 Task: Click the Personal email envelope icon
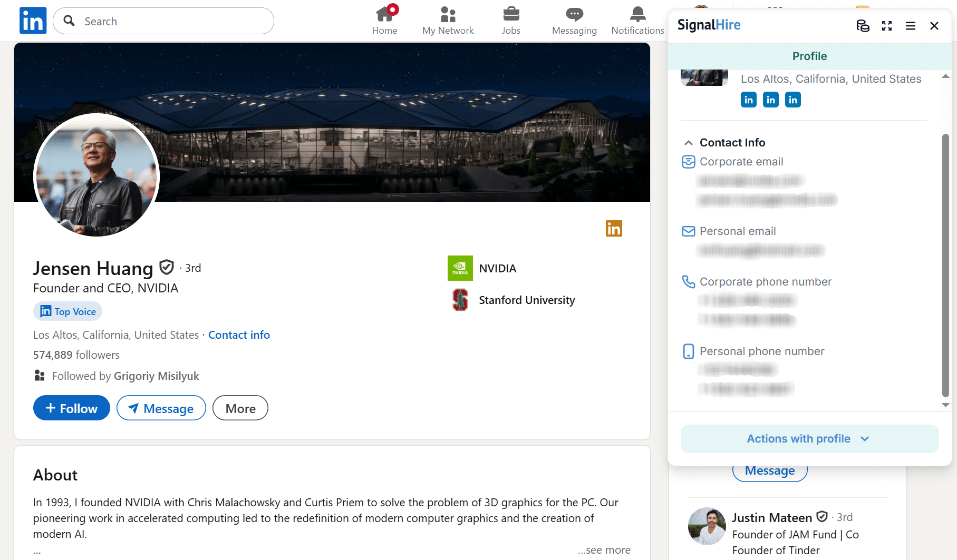pyautogui.click(x=689, y=231)
